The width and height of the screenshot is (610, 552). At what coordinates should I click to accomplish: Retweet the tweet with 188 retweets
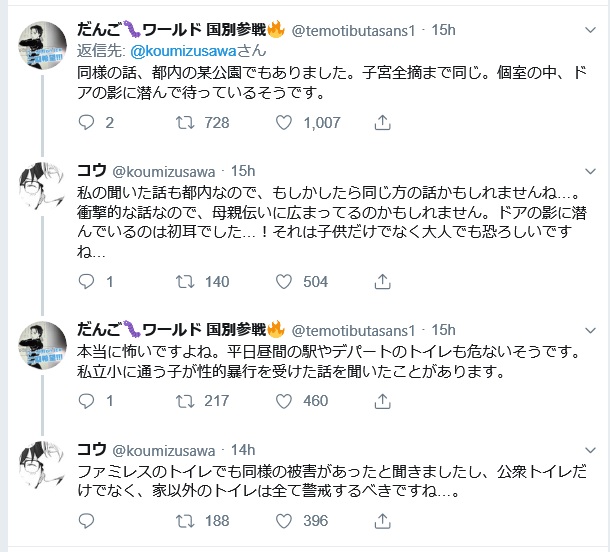[185, 520]
